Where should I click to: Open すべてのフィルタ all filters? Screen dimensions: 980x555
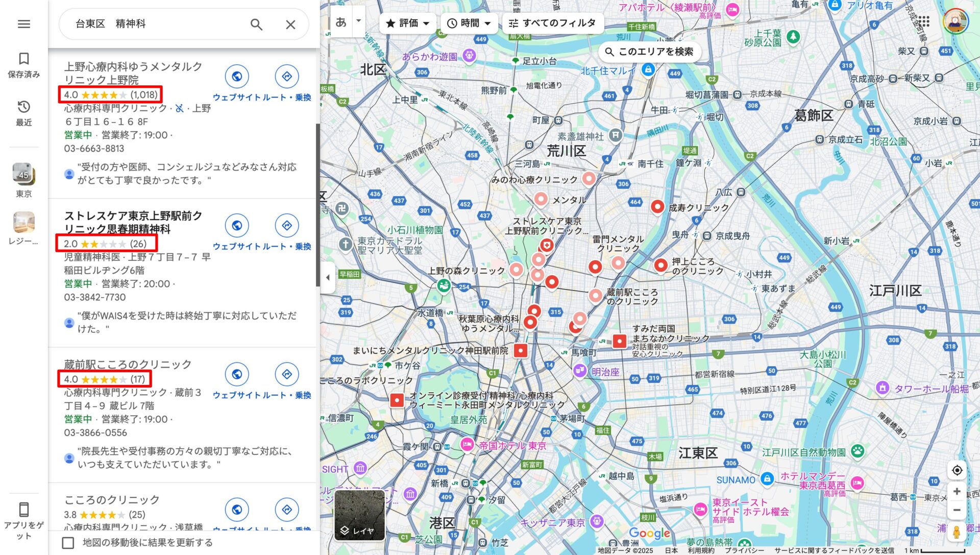553,23
